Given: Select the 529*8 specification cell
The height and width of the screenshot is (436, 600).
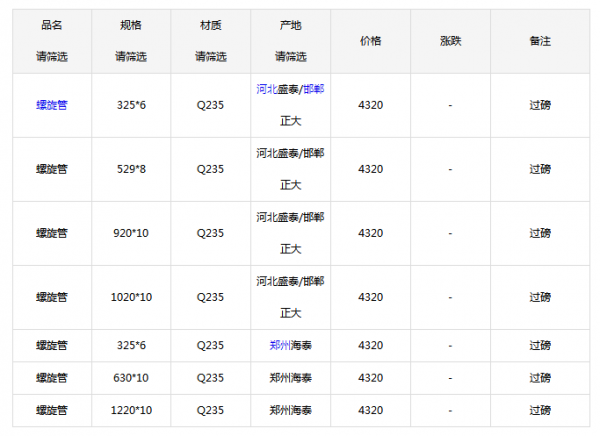Looking at the screenshot, I should click(131, 169).
